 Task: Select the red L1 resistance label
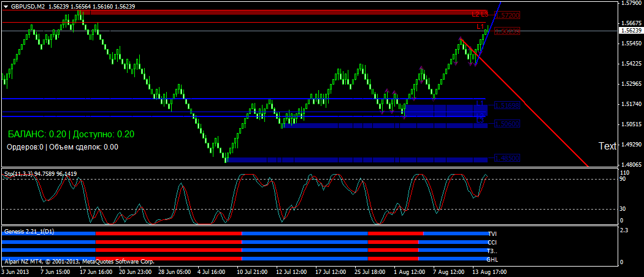point(480,26)
